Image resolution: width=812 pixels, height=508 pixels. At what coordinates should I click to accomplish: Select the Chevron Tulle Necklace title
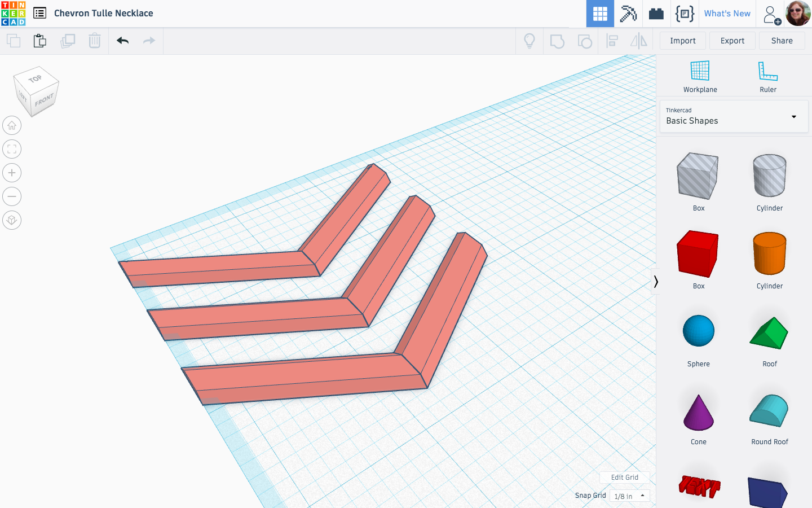104,13
